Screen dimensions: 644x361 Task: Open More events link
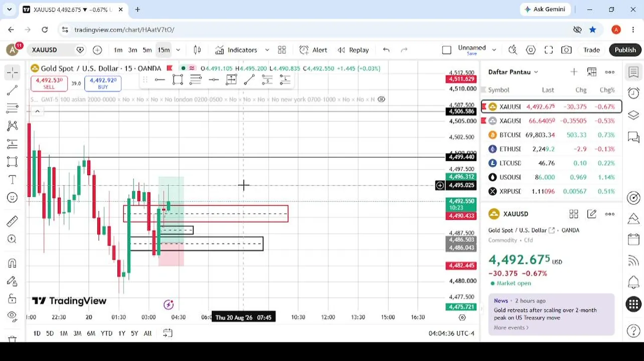point(511,327)
